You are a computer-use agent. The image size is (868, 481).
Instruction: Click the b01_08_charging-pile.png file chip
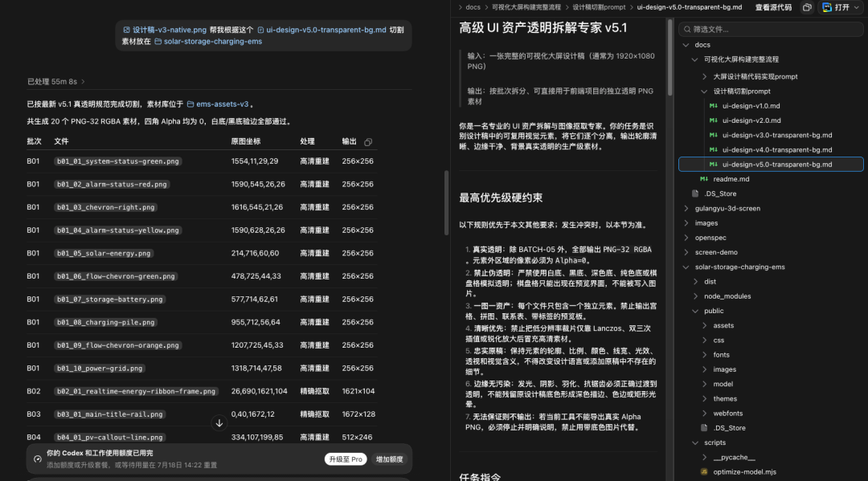pos(106,322)
